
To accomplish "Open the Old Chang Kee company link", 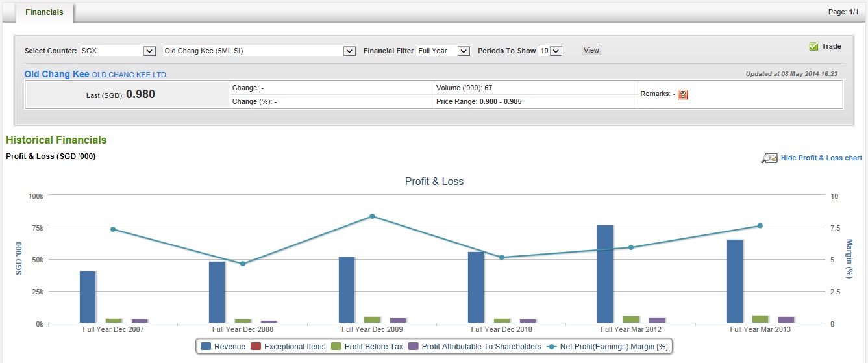I will 56,75.
